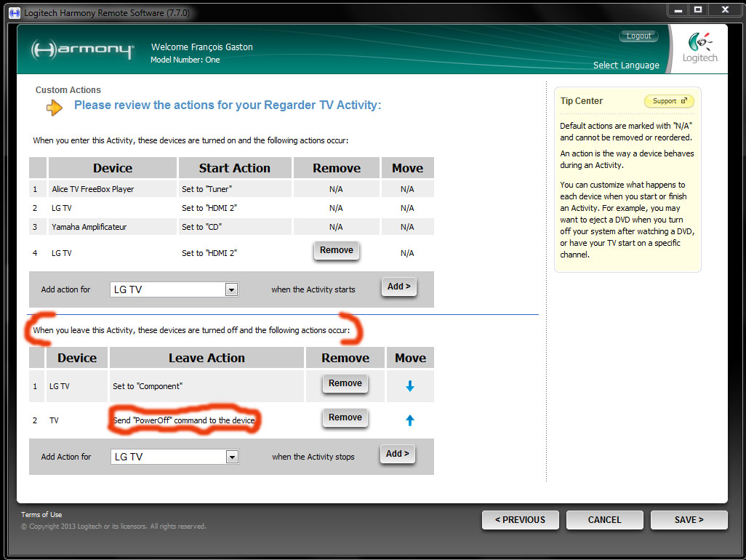
Task: Maximize the Harmony Remote Software window
Action: (x=698, y=9)
